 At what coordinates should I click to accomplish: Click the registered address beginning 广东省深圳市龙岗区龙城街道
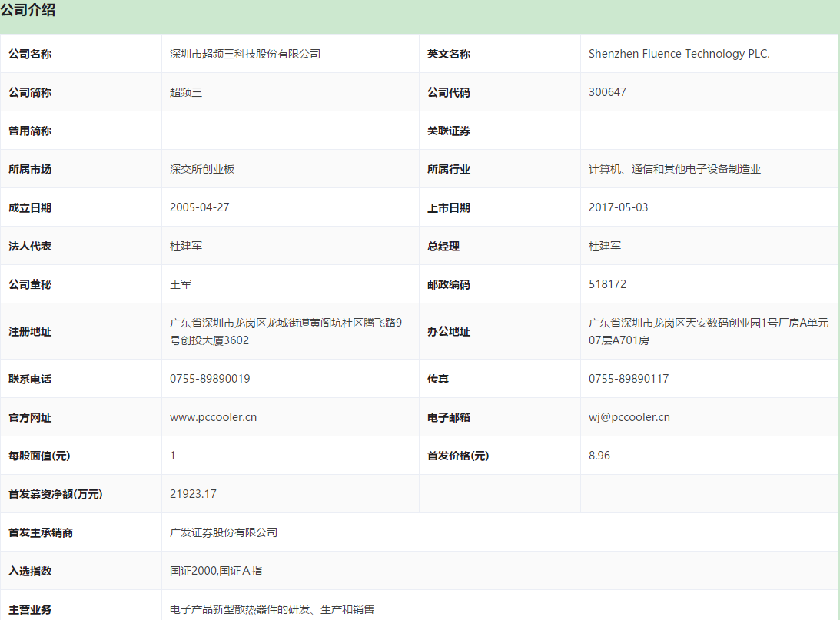pos(285,323)
